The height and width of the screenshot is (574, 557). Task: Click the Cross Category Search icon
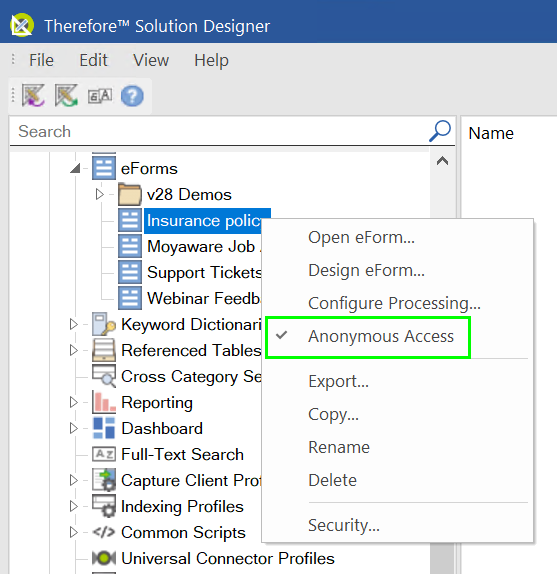coord(104,376)
